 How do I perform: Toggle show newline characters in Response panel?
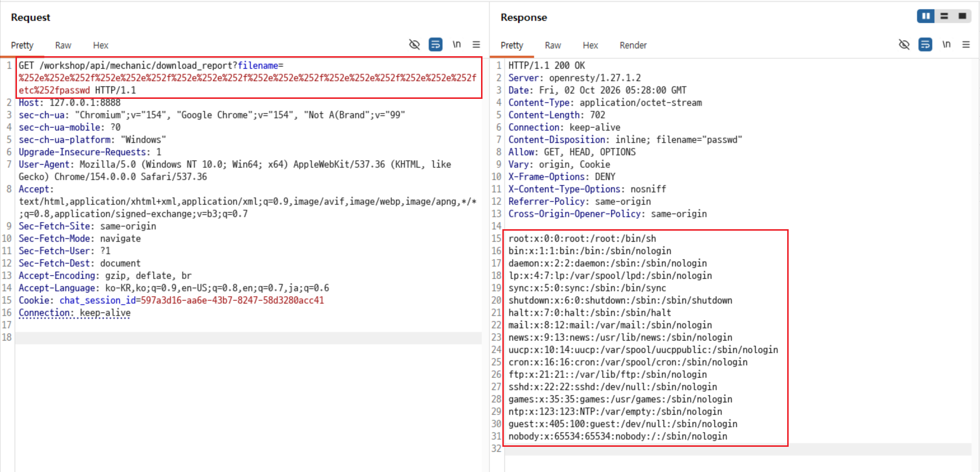pyautogui.click(x=946, y=45)
